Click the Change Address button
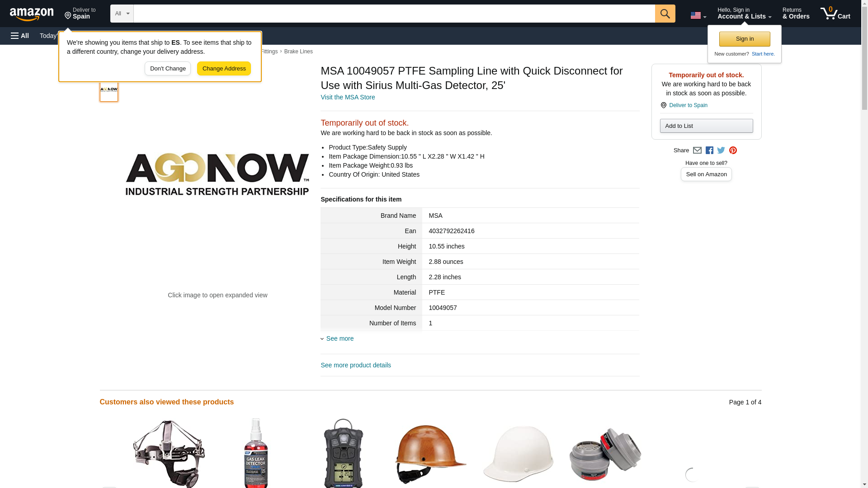This screenshot has width=868, height=488. pos(224,69)
